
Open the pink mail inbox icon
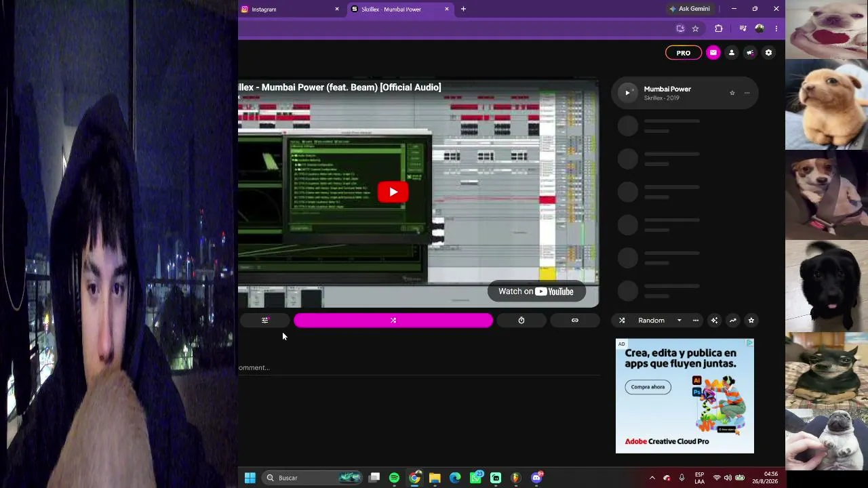click(x=713, y=53)
